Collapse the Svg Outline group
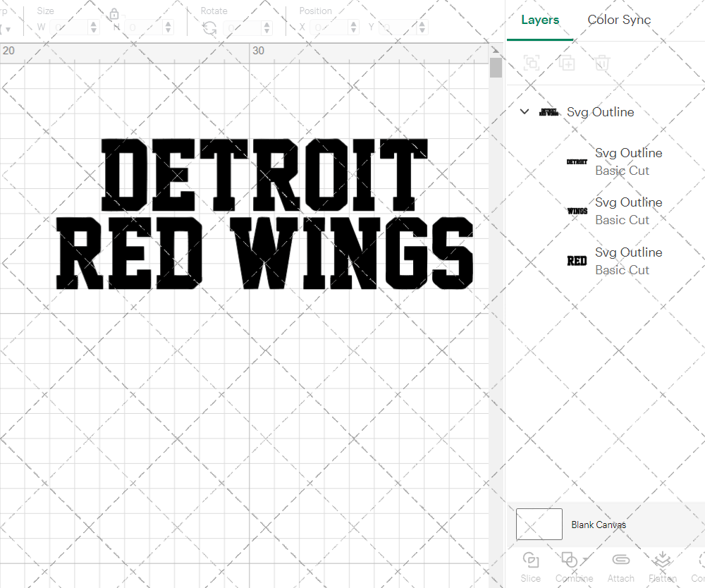The height and width of the screenshot is (588, 705). pos(524,111)
